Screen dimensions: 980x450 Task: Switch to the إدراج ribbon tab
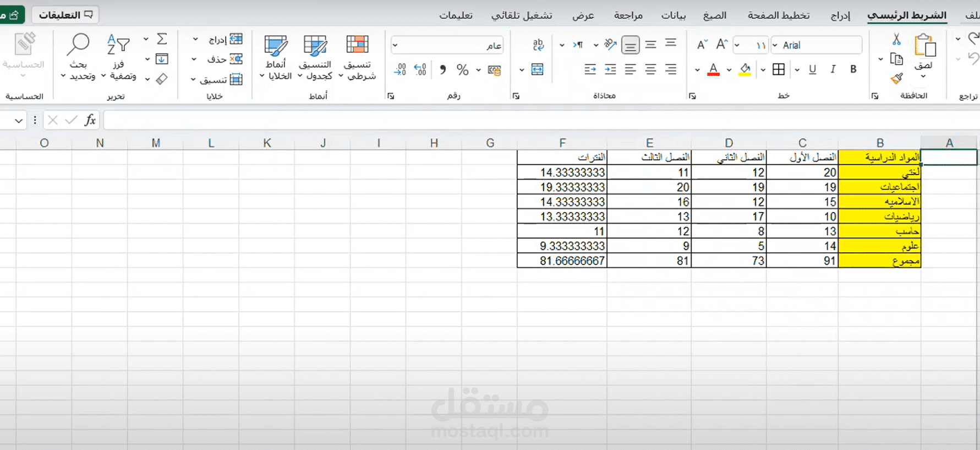(x=840, y=15)
